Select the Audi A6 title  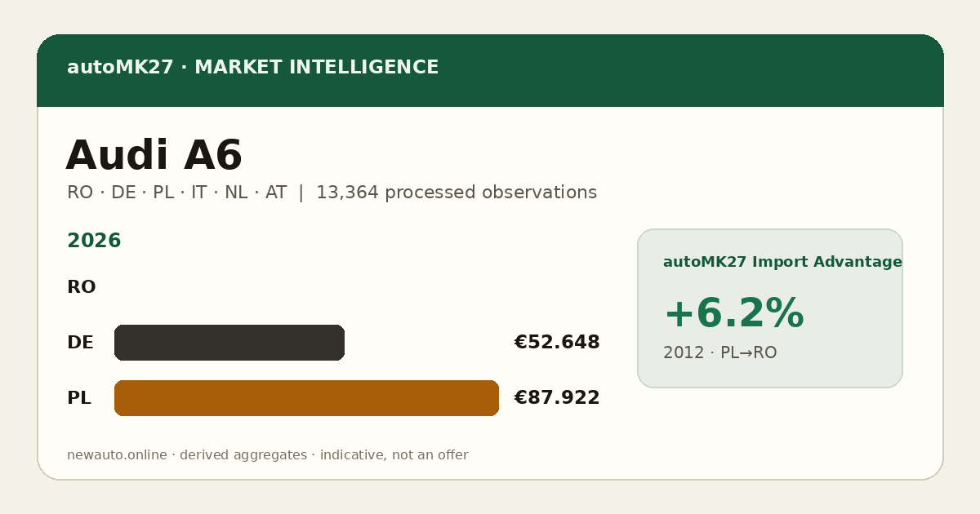click(154, 156)
